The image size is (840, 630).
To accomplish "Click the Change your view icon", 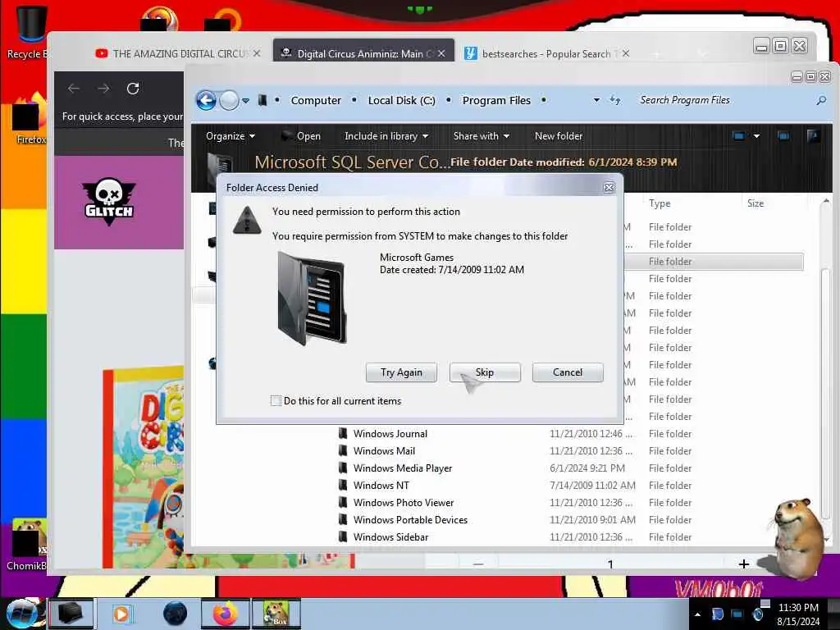I will pyautogui.click(x=739, y=136).
